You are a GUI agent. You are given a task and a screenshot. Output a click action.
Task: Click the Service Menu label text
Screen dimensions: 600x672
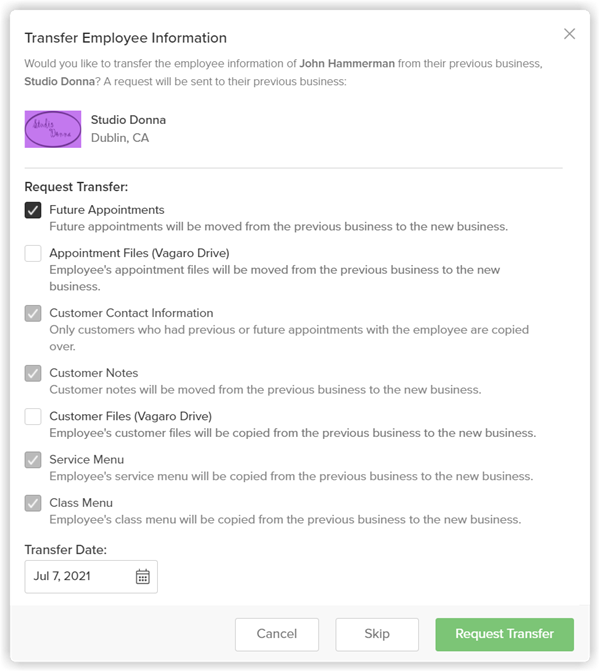pos(87,459)
